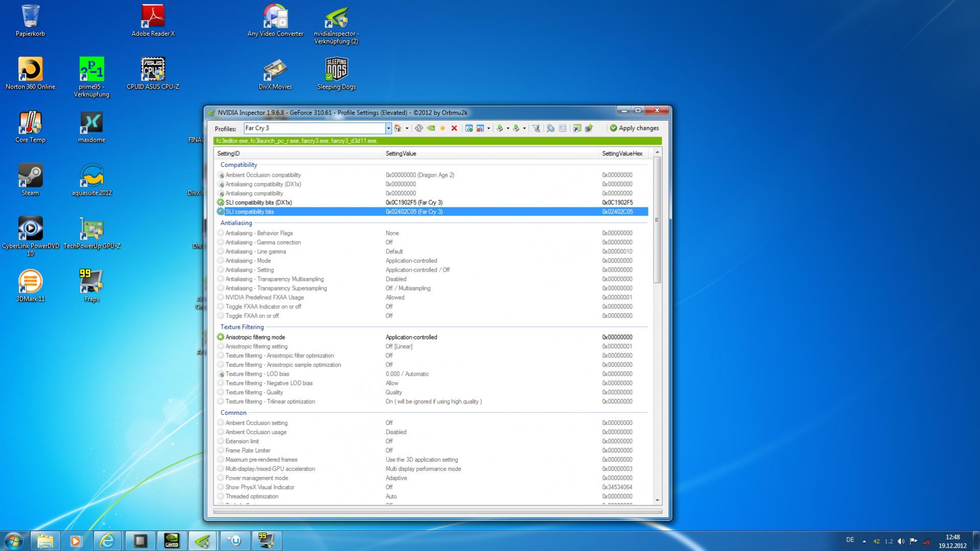
Task: Click the orange sun create new profile icon
Action: click(x=442, y=128)
